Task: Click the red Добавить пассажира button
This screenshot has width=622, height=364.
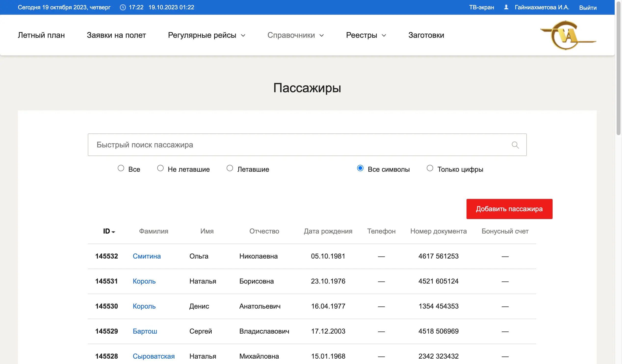Action: coord(509,209)
